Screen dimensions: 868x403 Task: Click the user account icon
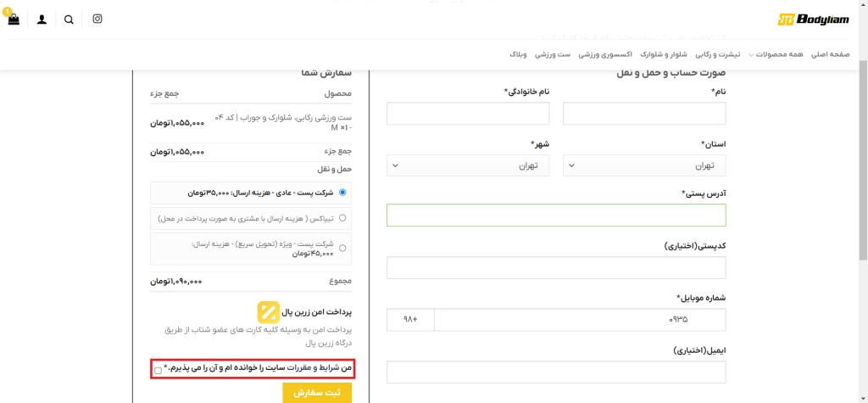point(42,20)
